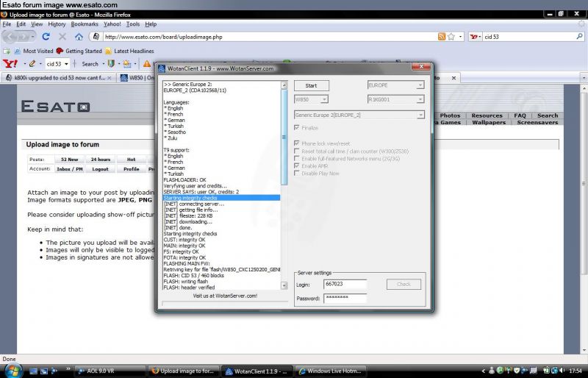Click the site identity icon in the address bar
The image size is (588, 378).
[x=96, y=37]
